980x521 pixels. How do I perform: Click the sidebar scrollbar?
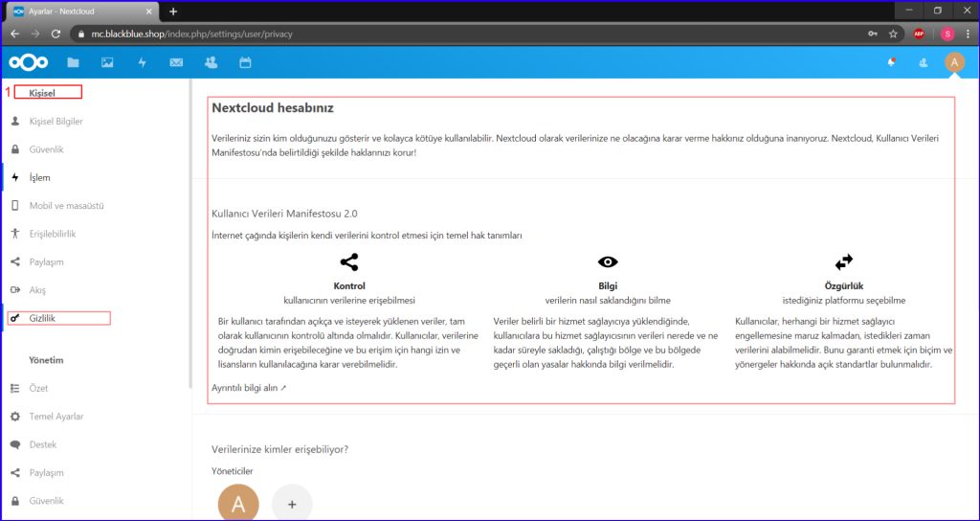(189, 235)
